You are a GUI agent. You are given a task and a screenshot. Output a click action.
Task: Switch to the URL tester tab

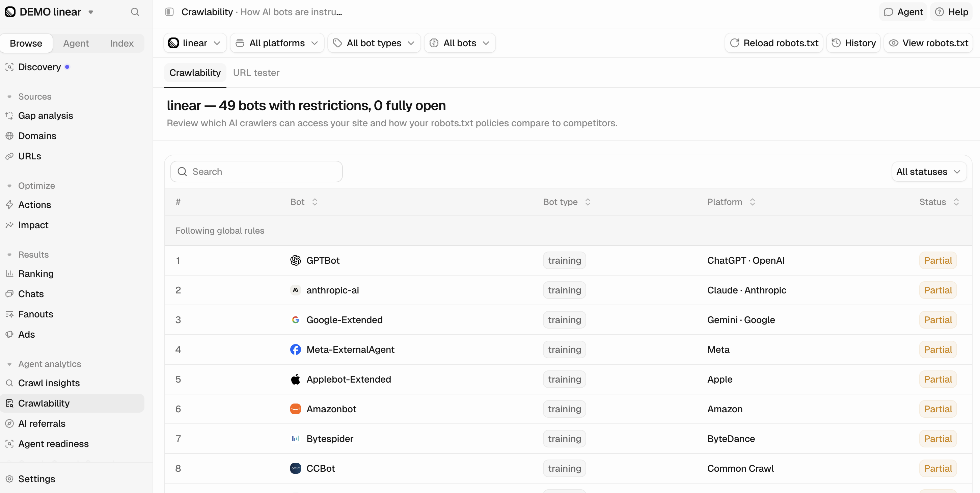(256, 73)
